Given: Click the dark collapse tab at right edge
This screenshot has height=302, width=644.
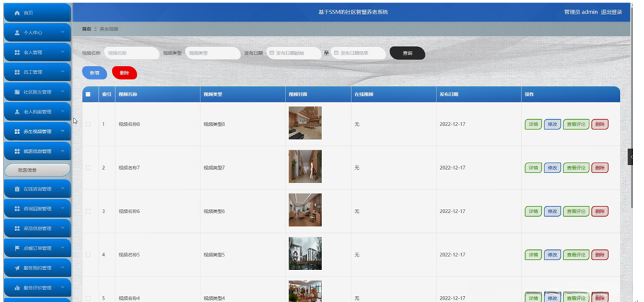Looking at the screenshot, I should tap(630, 157).
